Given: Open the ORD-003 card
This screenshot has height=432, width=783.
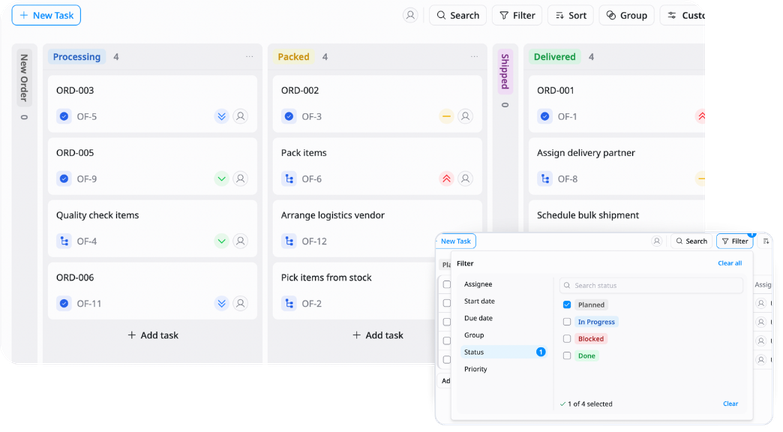Looking at the screenshot, I should pyautogui.click(x=152, y=103).
